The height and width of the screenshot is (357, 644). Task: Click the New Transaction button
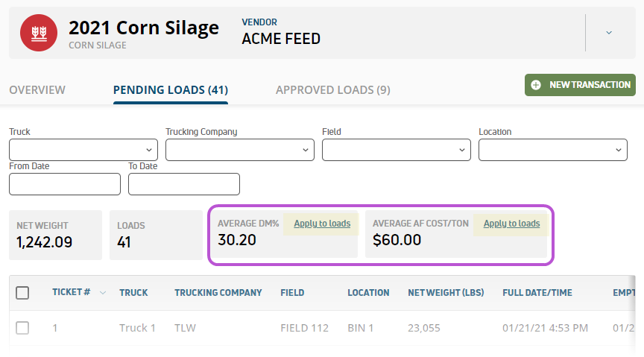tap(580, 85)
